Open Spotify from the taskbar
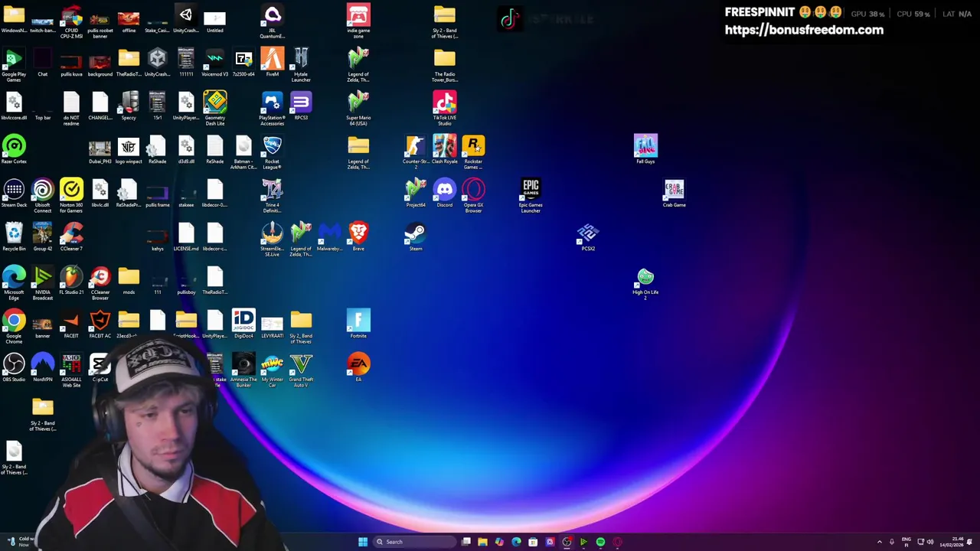Image resolution: width=980 pixels, height=551 pixels. pos(600,542)
